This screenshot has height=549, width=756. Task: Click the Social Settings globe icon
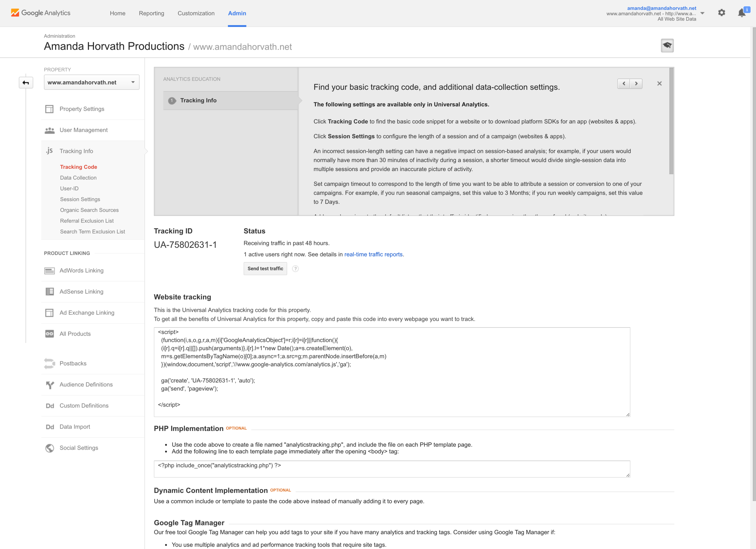point(50,448)
